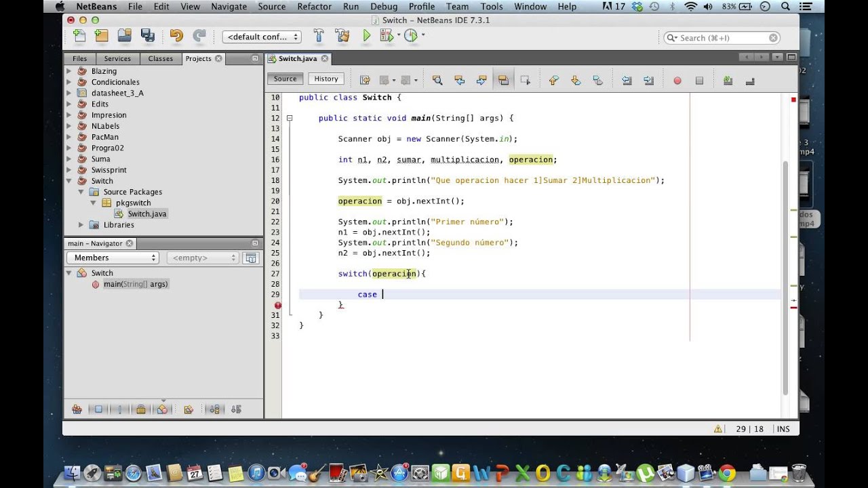
Task: Click the Debug Project icon
Action: point(387,36)
